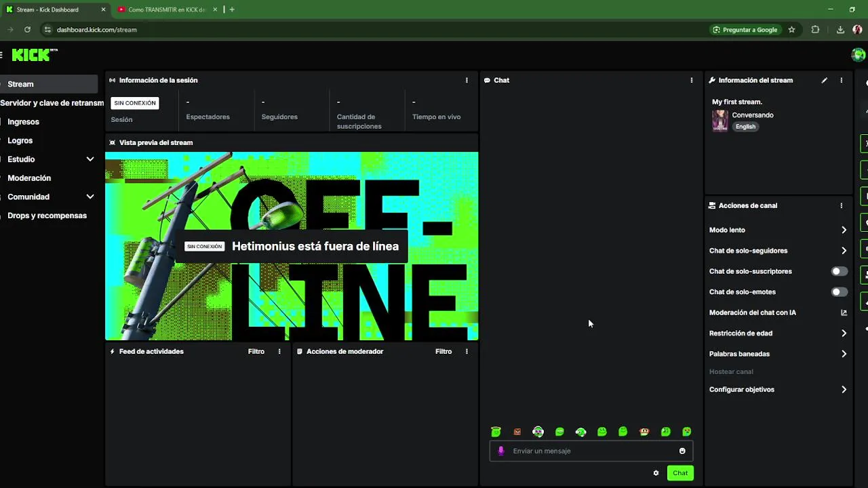Open Moderación del chat con IA external link
The width and height of the screenshot is (868, 488).
[844, 312]
